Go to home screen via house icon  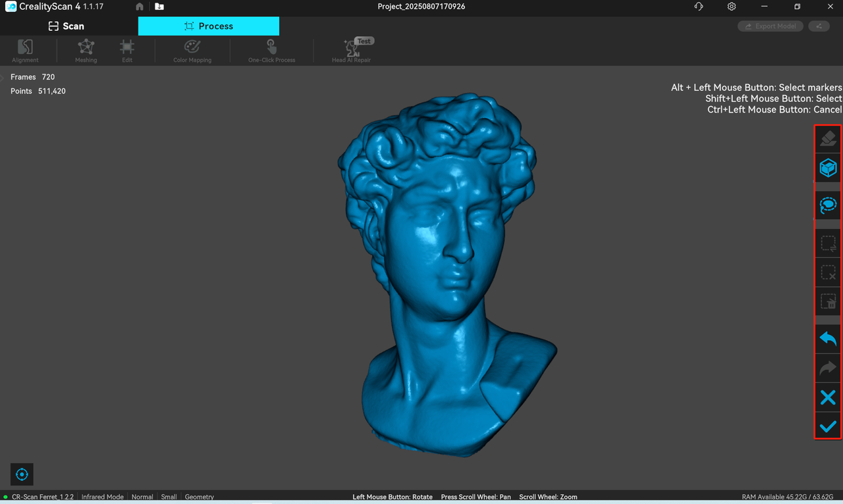[x=140, y=7]
